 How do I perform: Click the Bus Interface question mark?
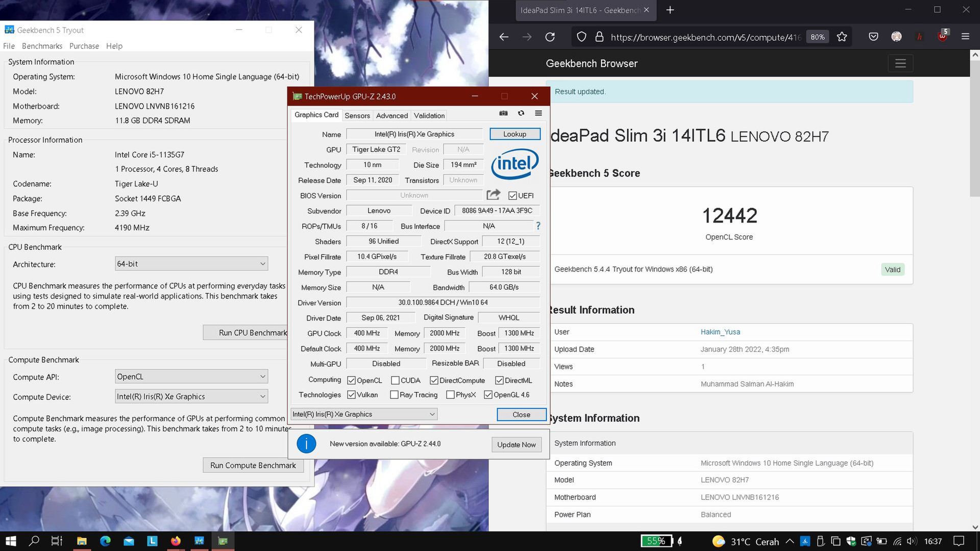538,226
